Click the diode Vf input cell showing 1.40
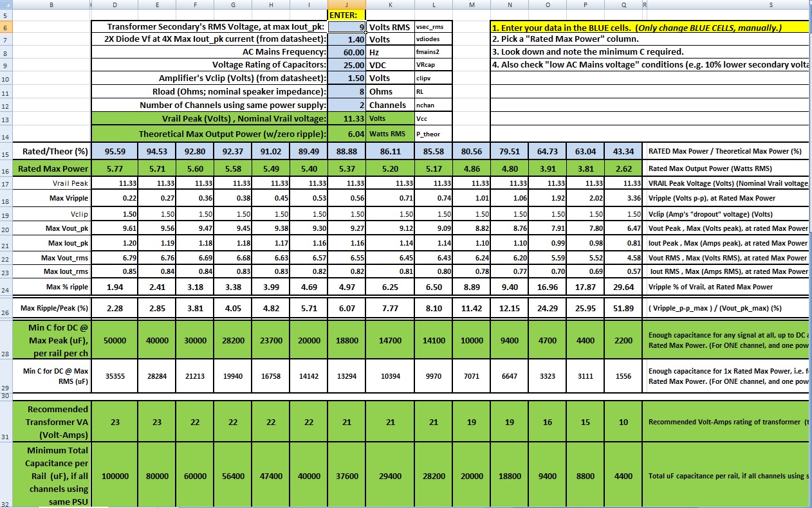Viewport: 812px width, 508px height. [x=347, y=39]
